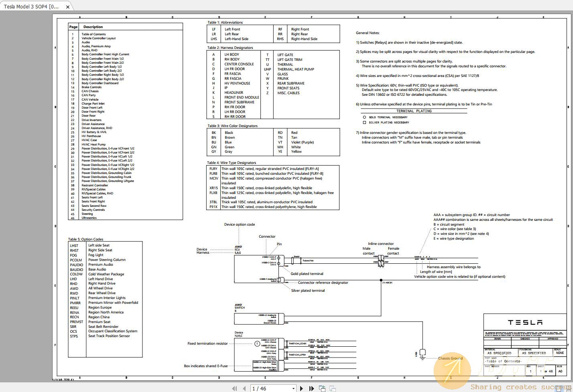The image size is (573, 392).
Task: Click 'Inline connector' diagram label
Action: coord(381,244)
